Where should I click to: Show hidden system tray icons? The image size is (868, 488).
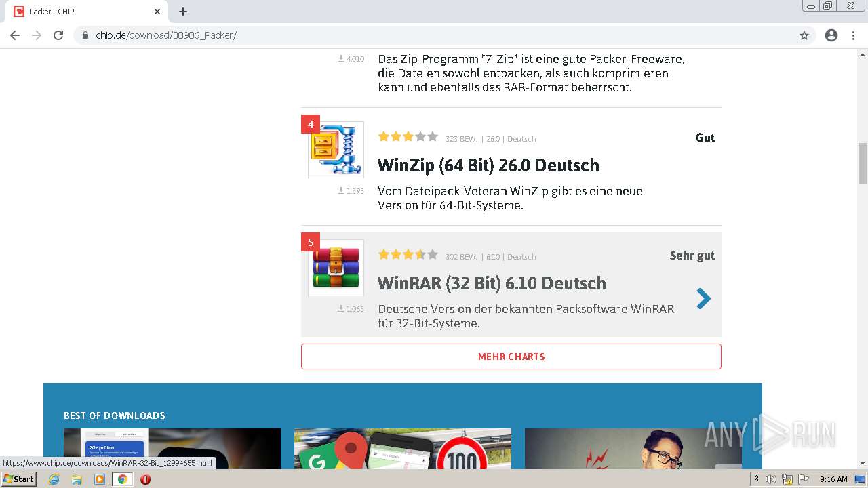tap(756, 479)
